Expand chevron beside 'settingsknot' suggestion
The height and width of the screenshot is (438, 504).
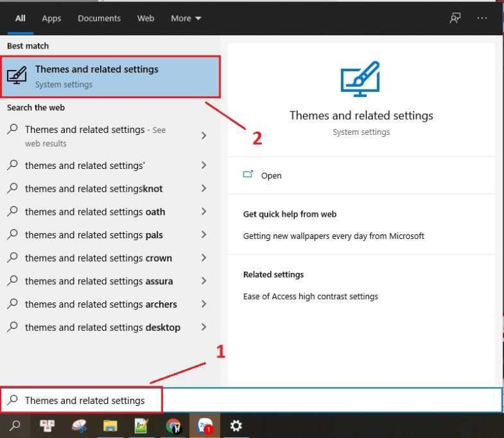(203, 188)
